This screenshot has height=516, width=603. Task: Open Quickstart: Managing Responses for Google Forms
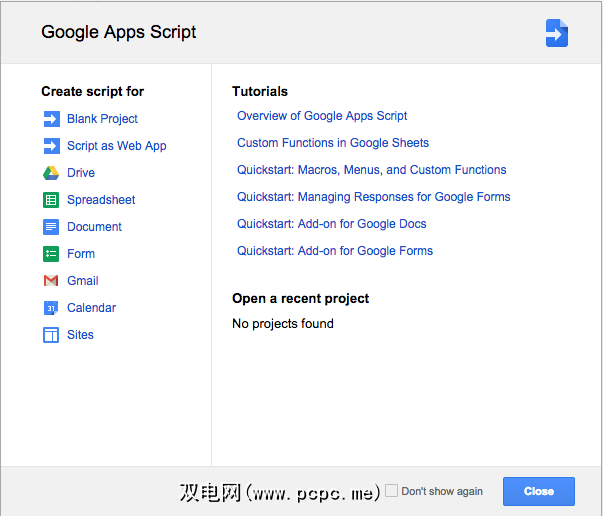click(373, 197)
